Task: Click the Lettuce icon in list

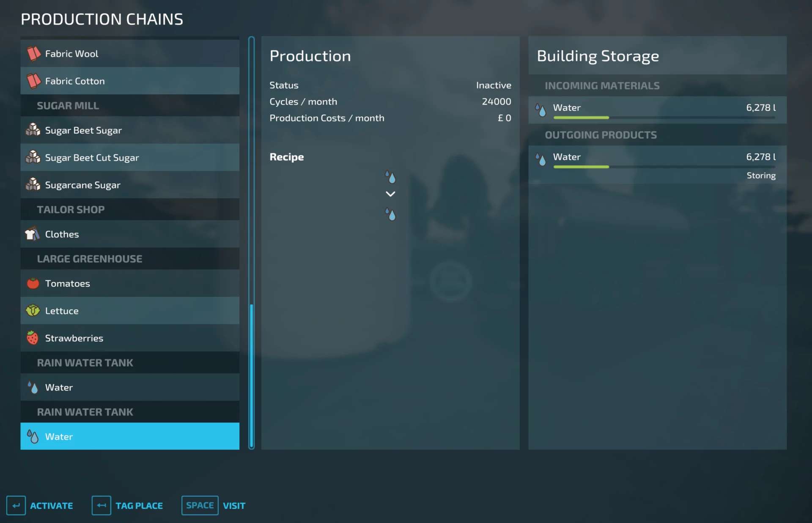Action: [x=33, y=311]
